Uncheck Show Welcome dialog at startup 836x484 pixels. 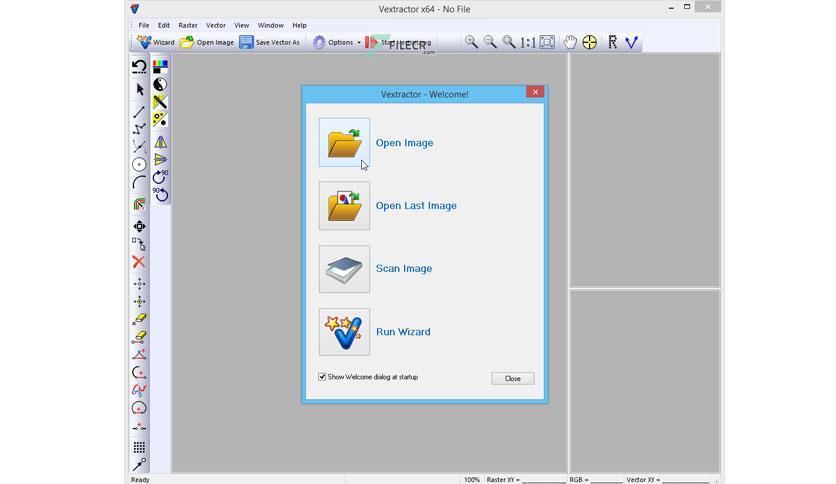[322, 377]
